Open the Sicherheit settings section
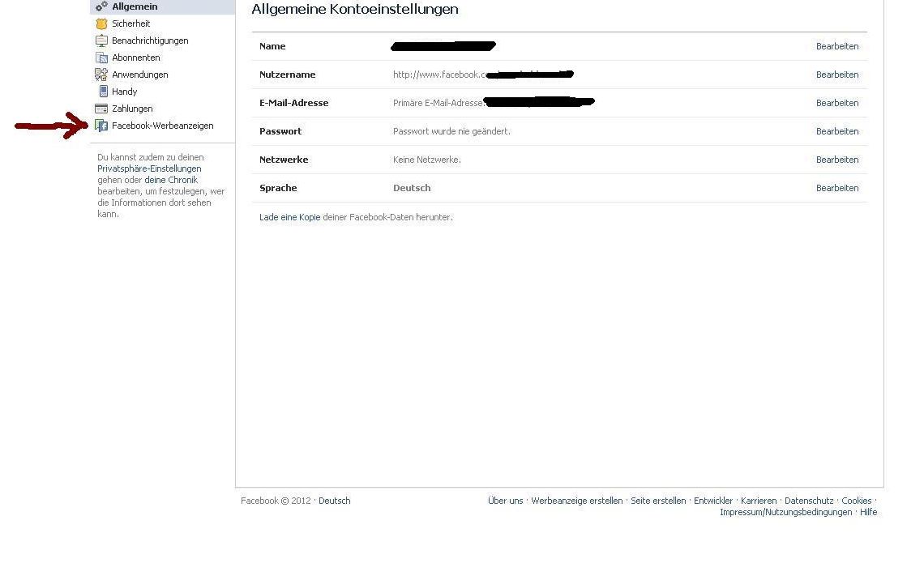 pos(130,23)
